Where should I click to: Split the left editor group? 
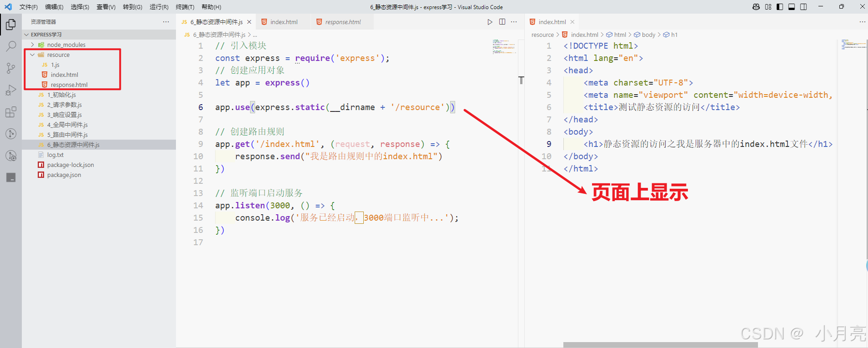[502, 22]
